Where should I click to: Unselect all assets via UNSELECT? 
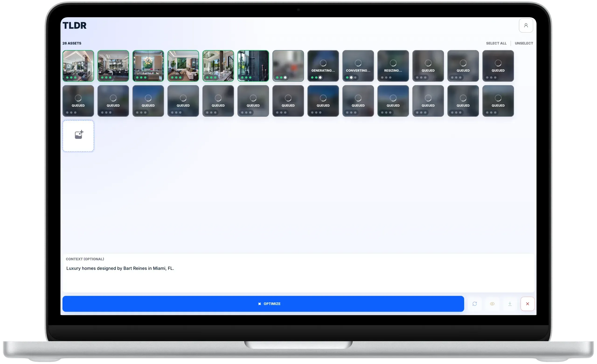tap(524, 43)
